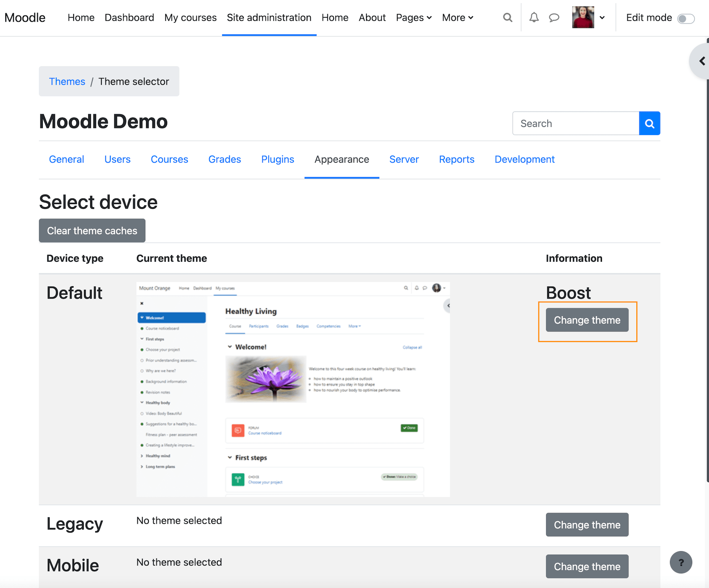The image size is (709, 588).
Task: Click the Default device type label
Action: (74, 293)
